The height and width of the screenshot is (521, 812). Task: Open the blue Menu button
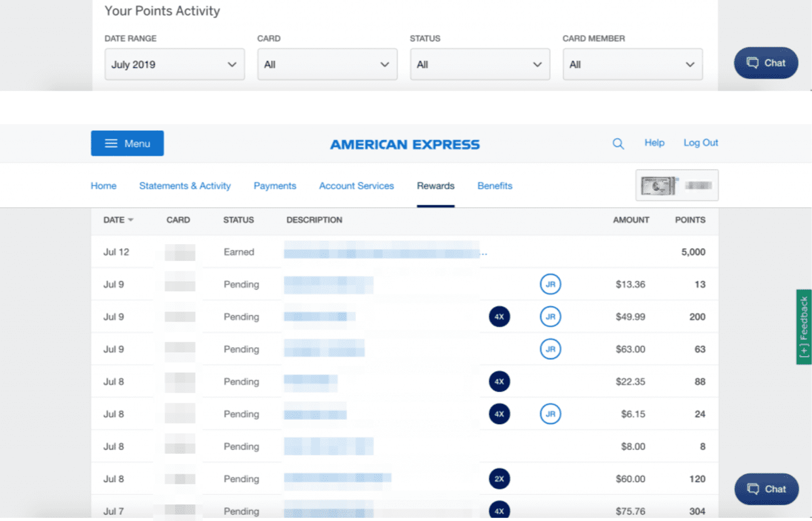click(127, 144)
